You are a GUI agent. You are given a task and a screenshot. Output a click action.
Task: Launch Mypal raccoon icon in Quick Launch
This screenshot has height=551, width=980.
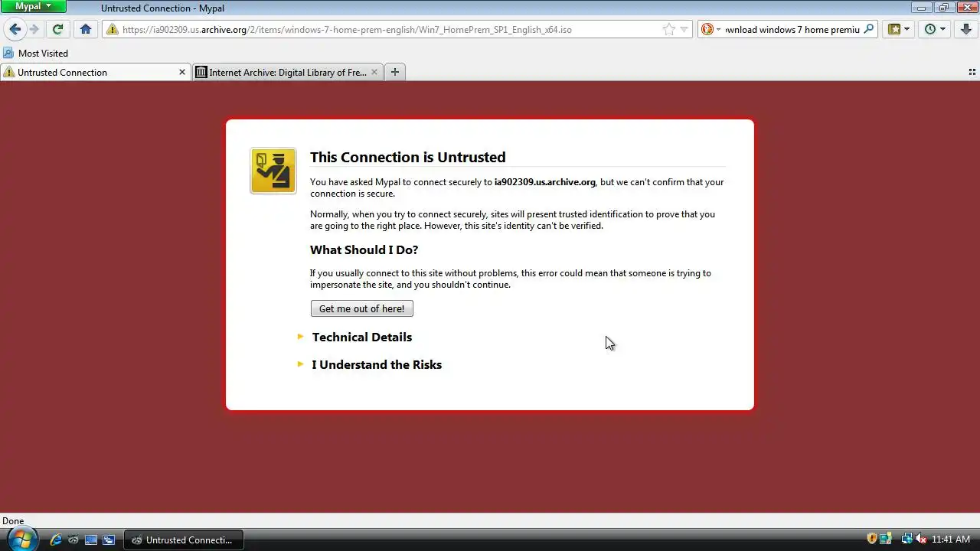tap(73, 540)
